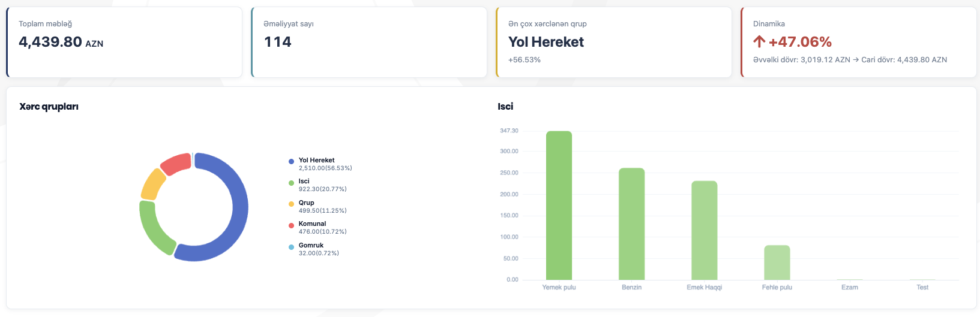
Task: Toggle the Qrup legend entry
Action: (318, 207)
